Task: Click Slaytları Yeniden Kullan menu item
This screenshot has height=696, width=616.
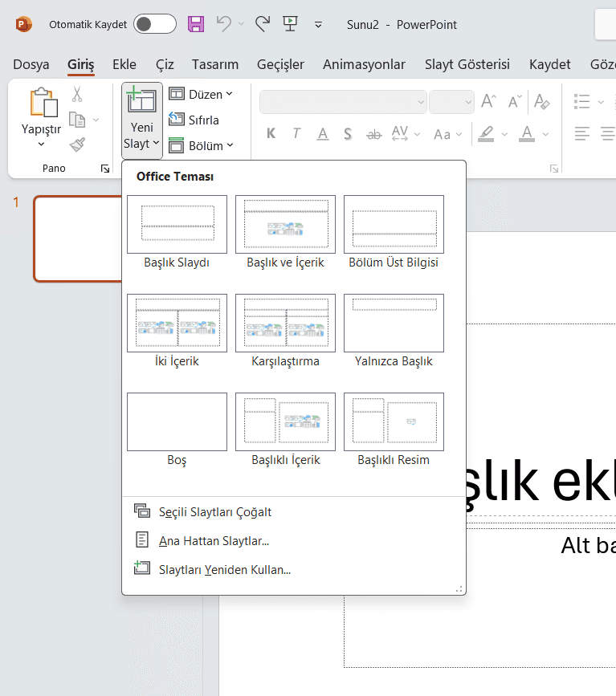Action: pos(294,569)
